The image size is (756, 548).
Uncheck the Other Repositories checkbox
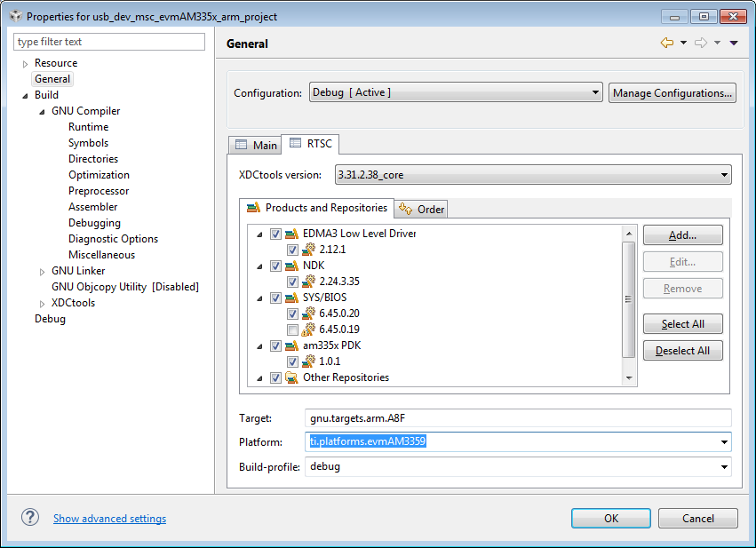[x=275, y=377]
